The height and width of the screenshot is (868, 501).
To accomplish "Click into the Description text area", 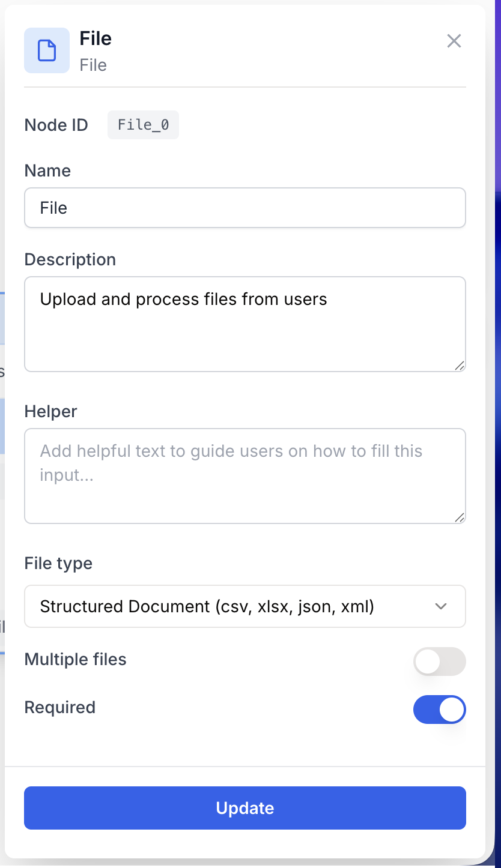I will (x=245, y=324).
